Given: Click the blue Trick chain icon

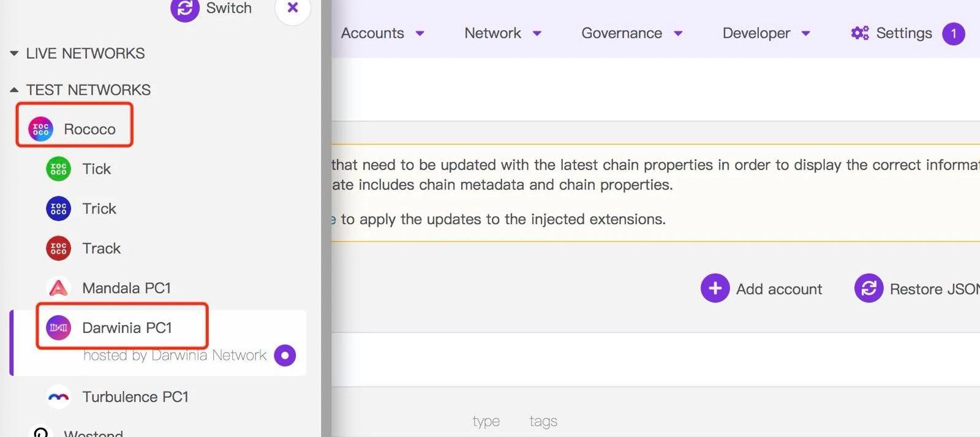Looking at the screenshot, I should click(x=59, y=209).
